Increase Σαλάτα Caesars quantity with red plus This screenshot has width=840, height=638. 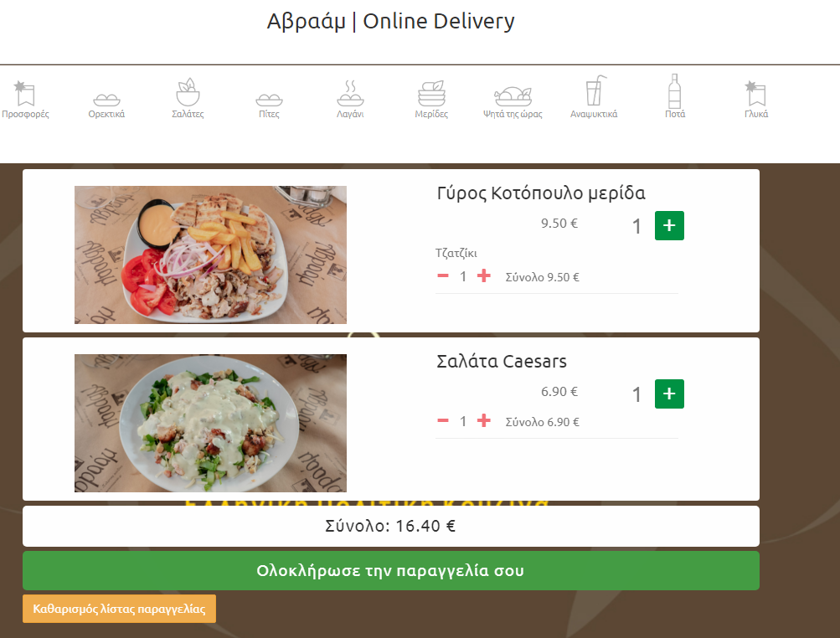coord(484,420)
